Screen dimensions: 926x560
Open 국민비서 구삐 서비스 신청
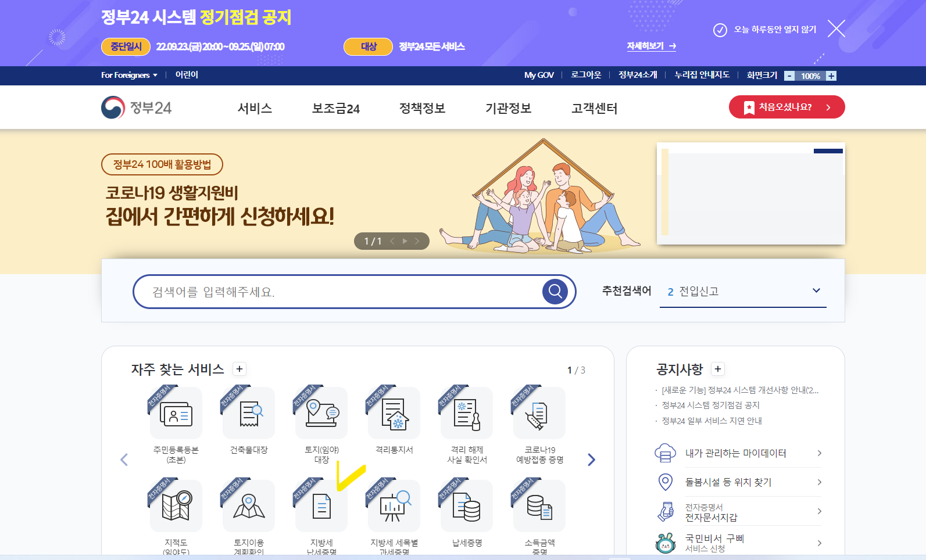pyautogui.click(x=738, y=543)
